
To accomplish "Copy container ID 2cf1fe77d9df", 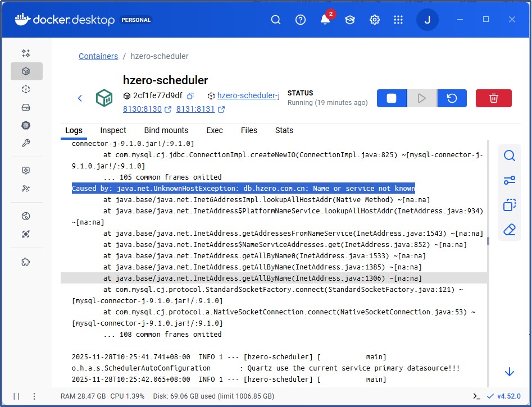I will [190, 96].
